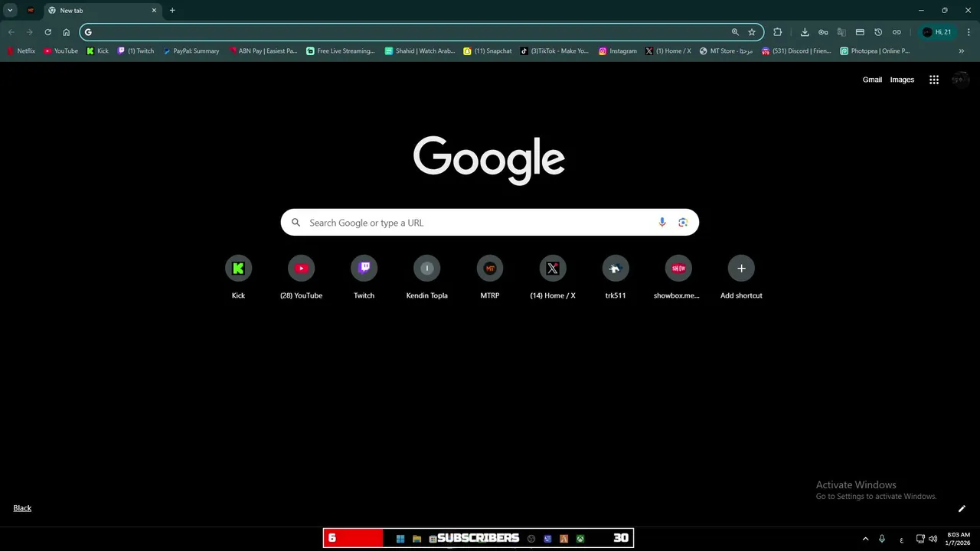Open the zoom magnifier in address bar

point(735,32)
